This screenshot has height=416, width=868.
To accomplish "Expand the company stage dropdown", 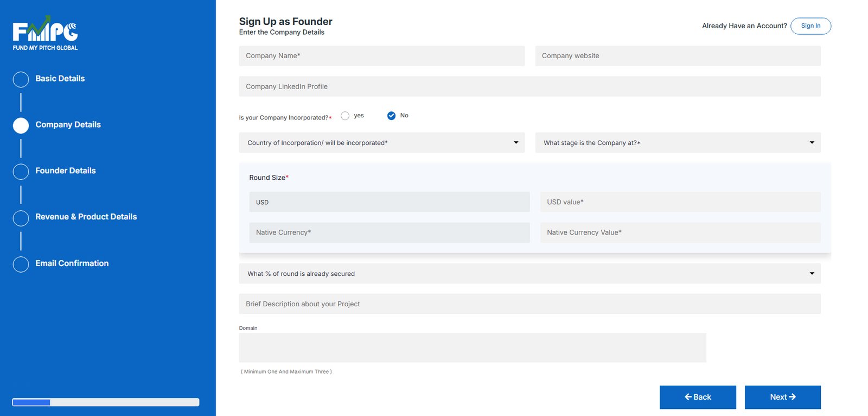I will tap(678, 143).
